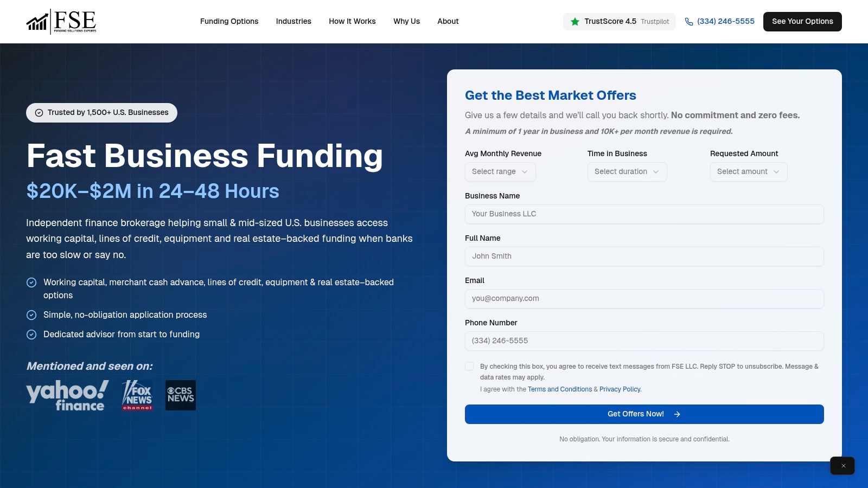Image resolution: width=868 pixels, height=488 pixels.
Task: Click the arrow icon on Get Offers Now
Action: pyautogui.click(x=677, y=414)
